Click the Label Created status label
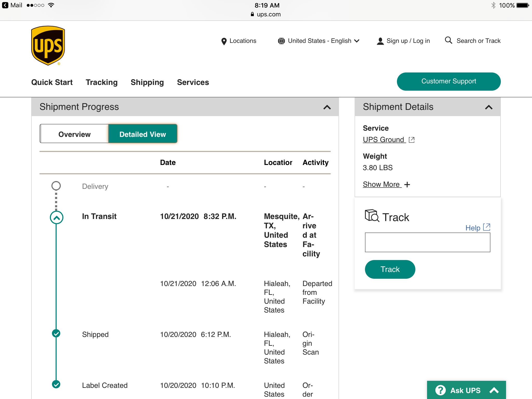The width and height of the screenshot is (532, 399). 105,385
